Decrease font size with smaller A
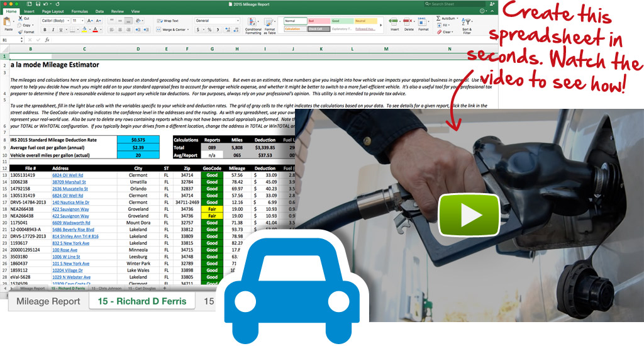The height and width of the screenshot is (346, 644). click(x=98, y=21)
